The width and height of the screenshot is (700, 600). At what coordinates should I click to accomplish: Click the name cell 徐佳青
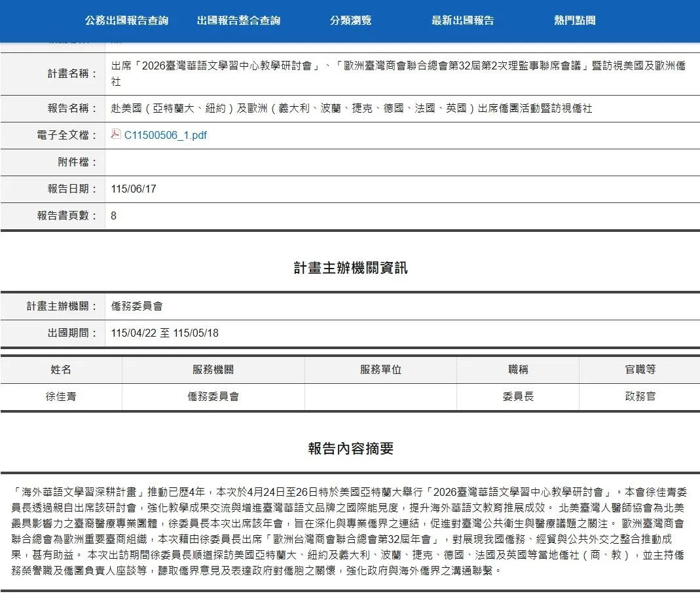pos(61,396)
